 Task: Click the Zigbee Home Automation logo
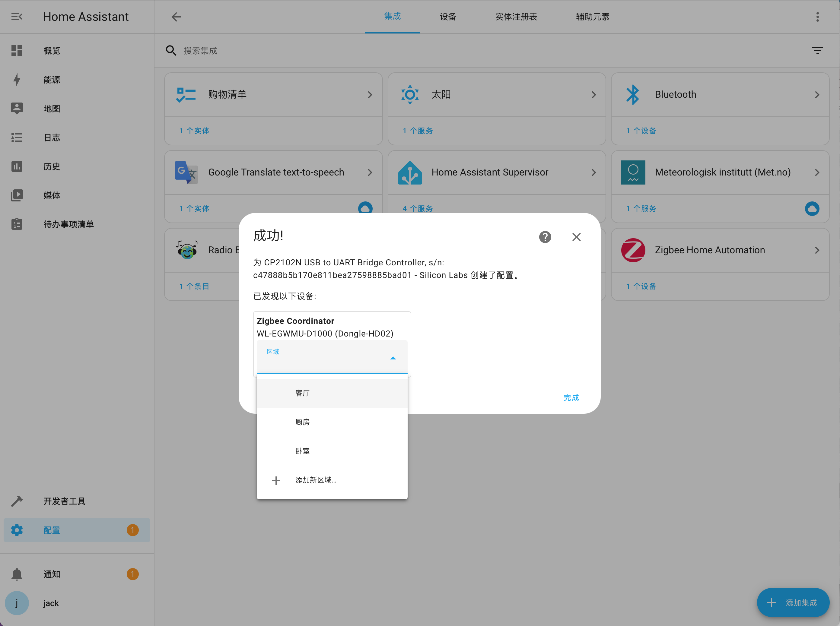click(x=633, y=250)
